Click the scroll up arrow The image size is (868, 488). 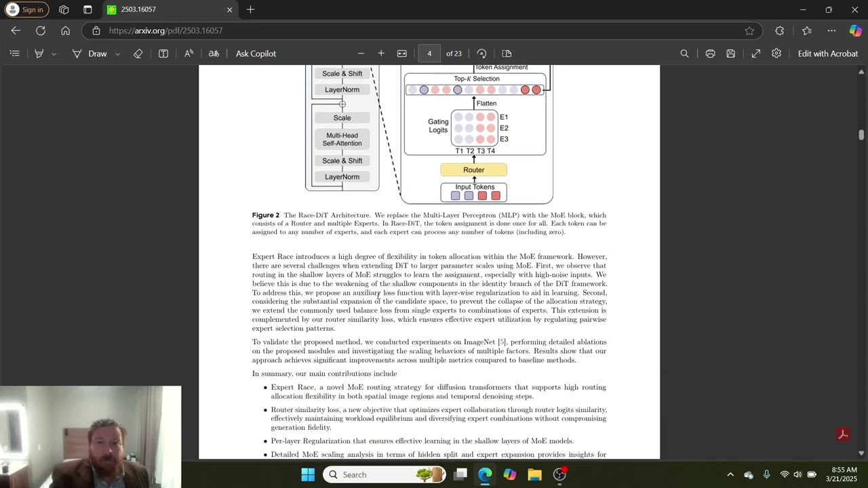point(861,71)
